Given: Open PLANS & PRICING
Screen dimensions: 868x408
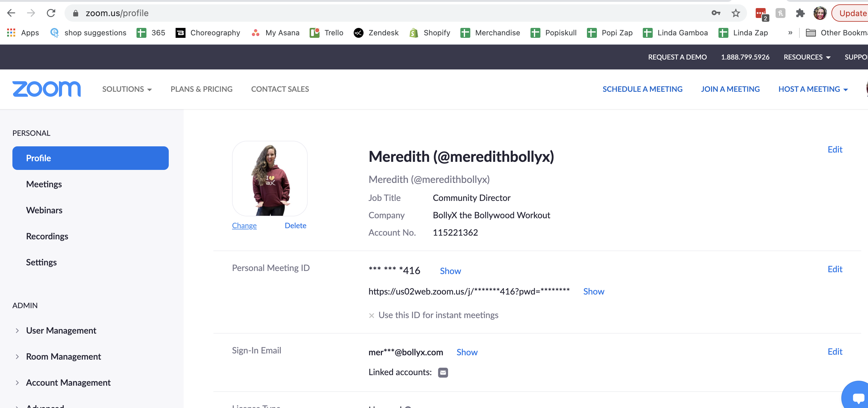Looking at the screenshot, I should click(x=202, y=89).
